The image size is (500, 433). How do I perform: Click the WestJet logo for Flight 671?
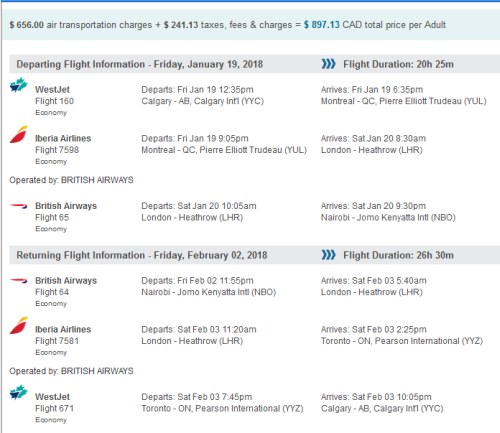pos(18,392)
